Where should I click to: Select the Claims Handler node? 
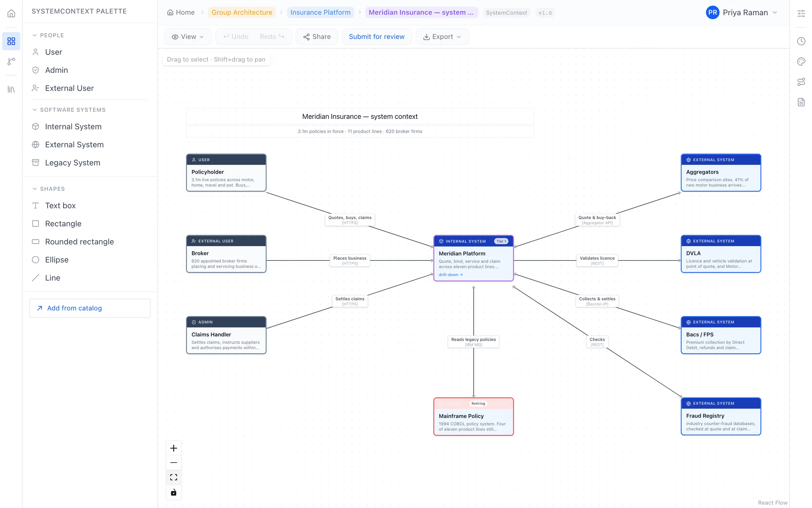[226, 335]
